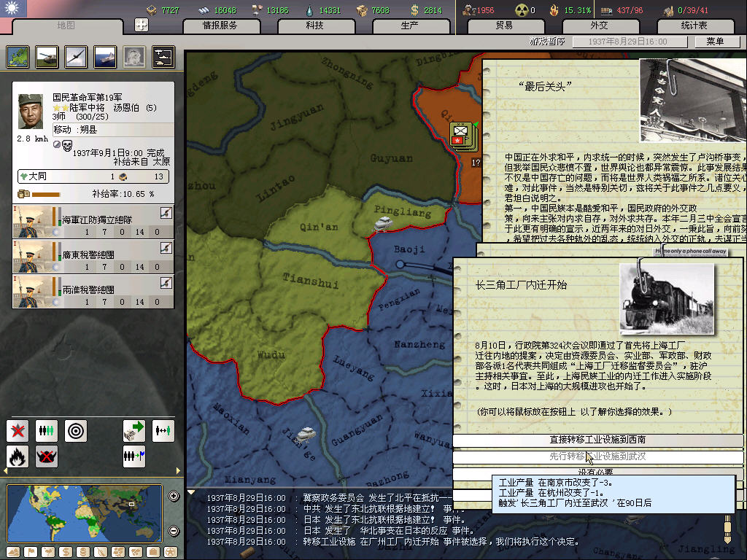Click general 汤恩伯's portrait
The width and height of the screenshot is (747, 560).
point(31,112)
